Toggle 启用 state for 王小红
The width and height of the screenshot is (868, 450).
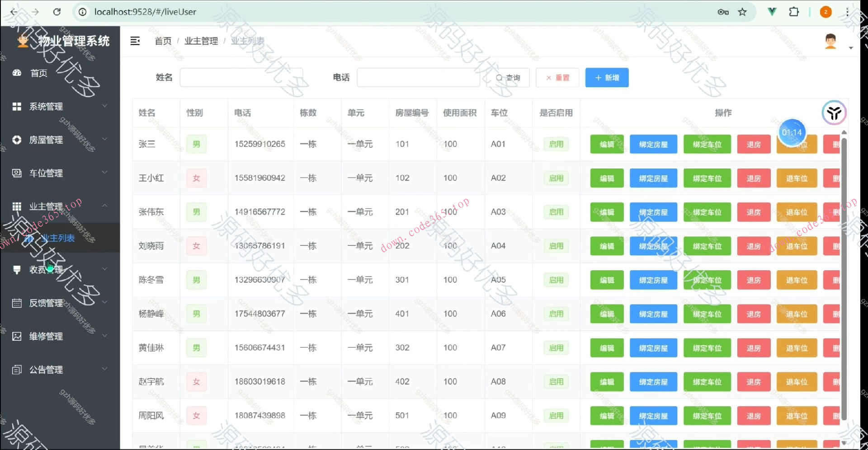[x=556, y=178]
